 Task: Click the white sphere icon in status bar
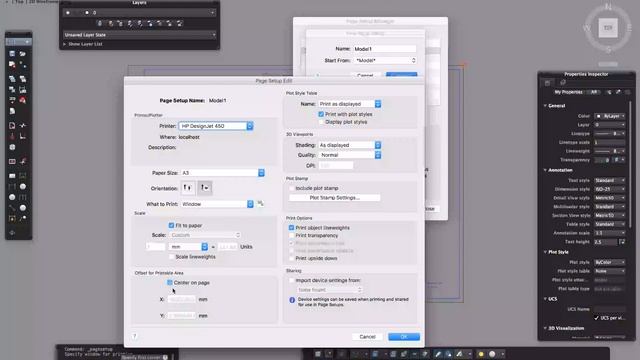click(x=492, y=354)
